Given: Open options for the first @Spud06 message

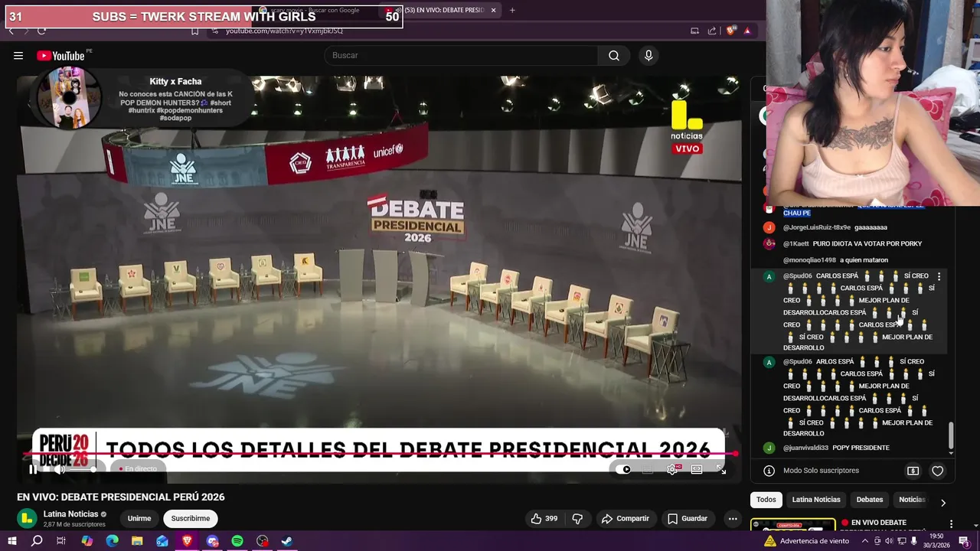Looking at the screenshot, I should (x=939, y=276).
